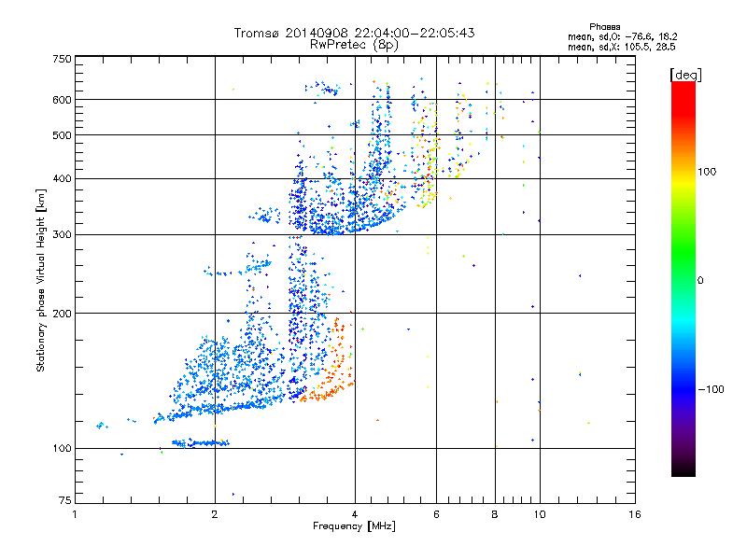Click the x-axis tick label '4'

355,514
